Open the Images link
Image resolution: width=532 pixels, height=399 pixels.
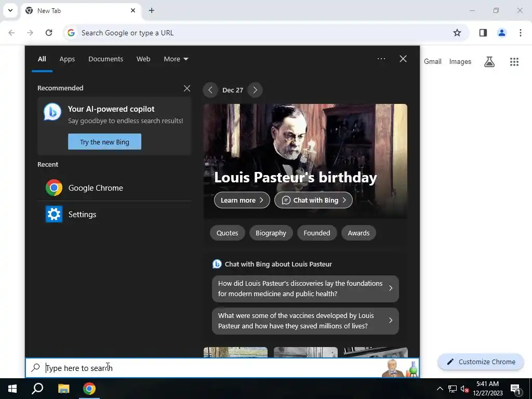click(460, 61)
